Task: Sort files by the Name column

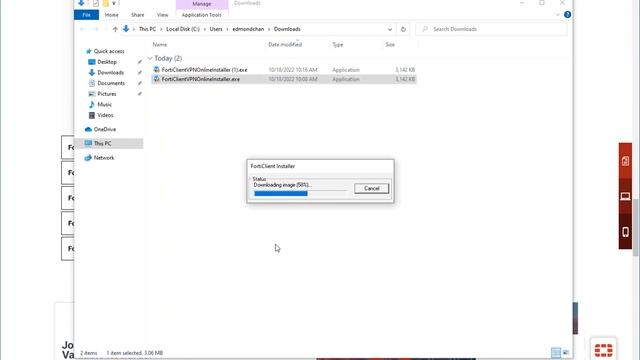Action: pyautogui.click(x=160, y=44)
